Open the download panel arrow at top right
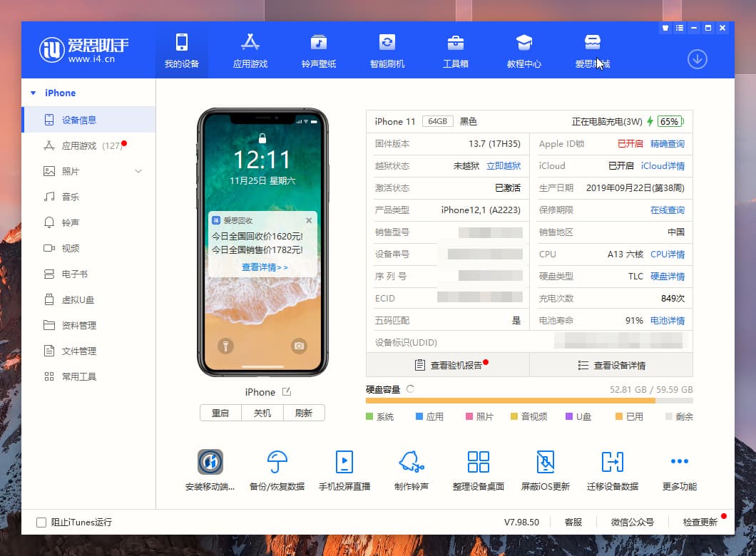This screenshot has height=556, width=756. [698, 60]
